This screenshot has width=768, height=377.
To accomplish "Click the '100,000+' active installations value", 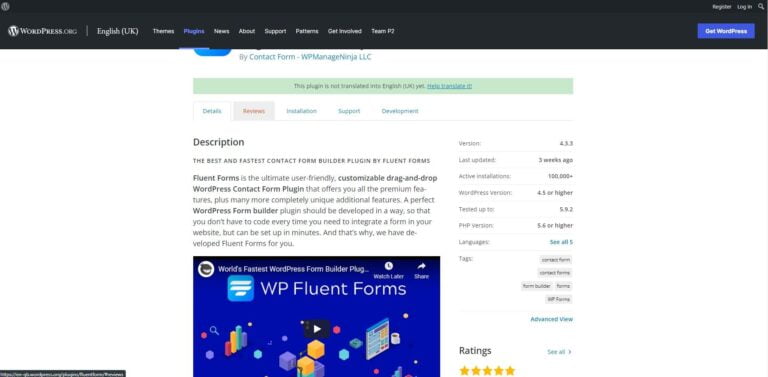I will pos(560,176).
